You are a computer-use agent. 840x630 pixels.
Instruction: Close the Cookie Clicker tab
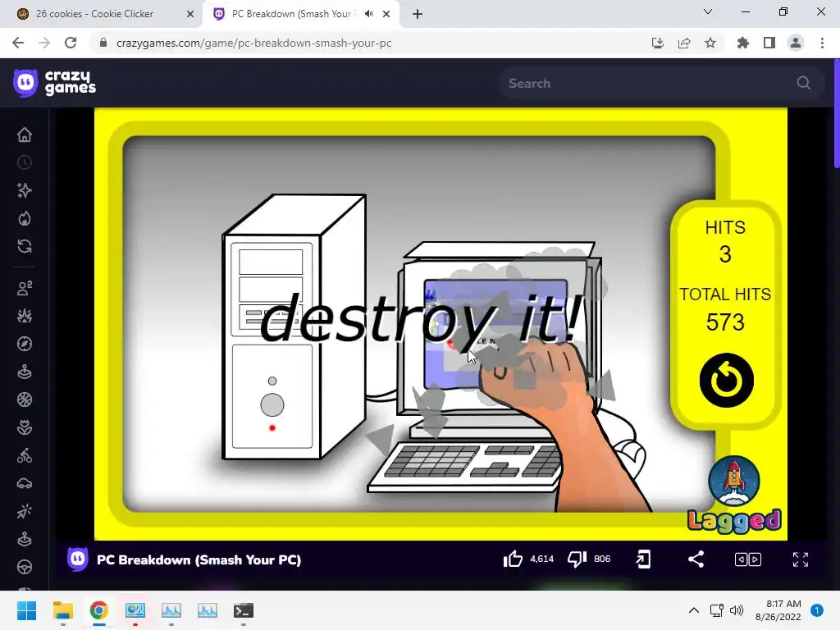coord(190,14)
